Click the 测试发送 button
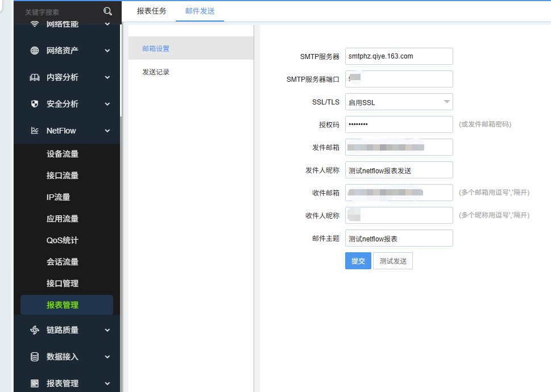 point(392,261)
